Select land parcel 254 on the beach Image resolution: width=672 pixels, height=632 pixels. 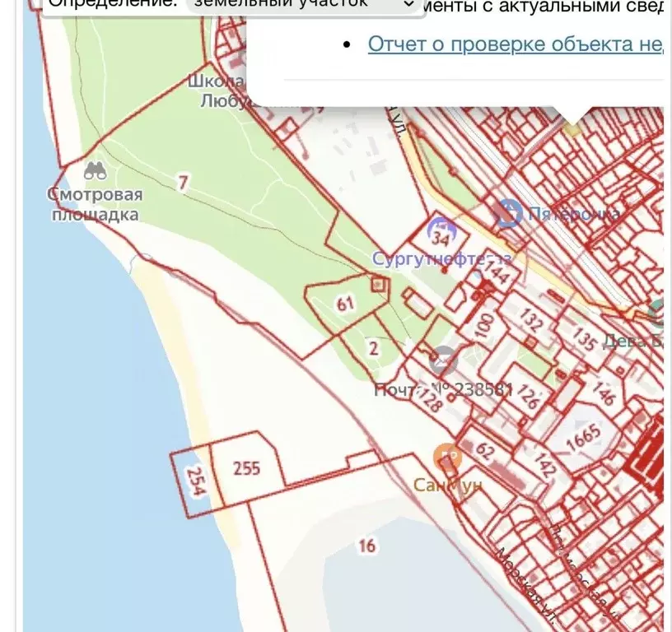(194, 476)
